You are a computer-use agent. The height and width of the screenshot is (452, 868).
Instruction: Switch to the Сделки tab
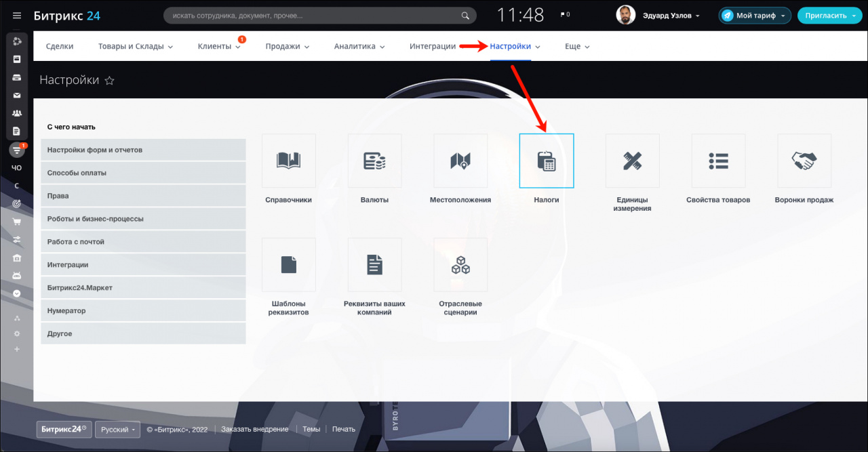60,47
